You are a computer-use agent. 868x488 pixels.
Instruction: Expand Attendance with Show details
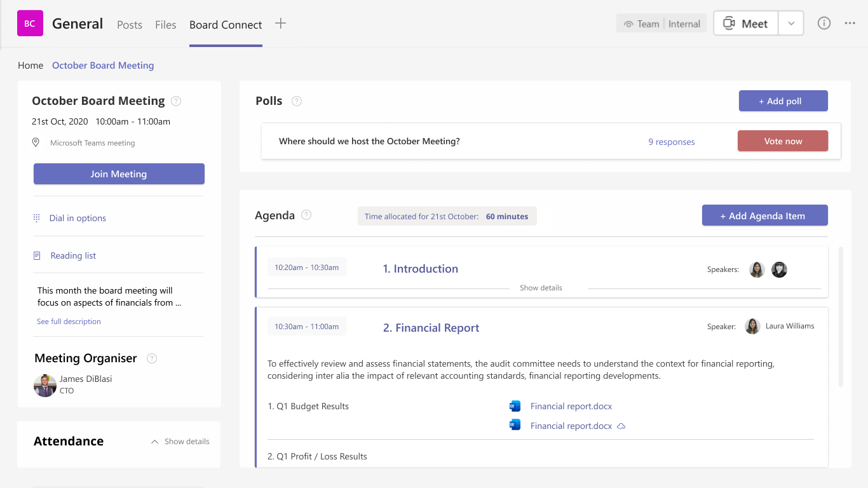coord(180,442)
